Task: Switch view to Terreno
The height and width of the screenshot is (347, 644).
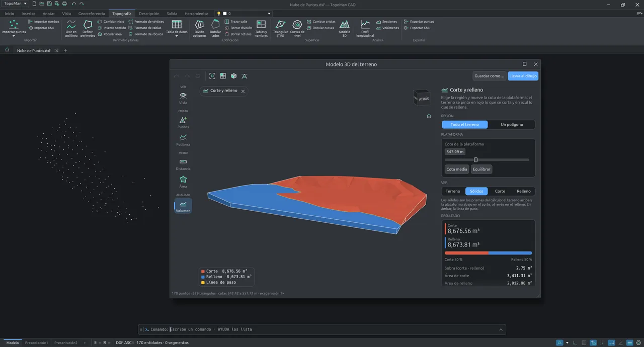Action: [x=453, y=191]
